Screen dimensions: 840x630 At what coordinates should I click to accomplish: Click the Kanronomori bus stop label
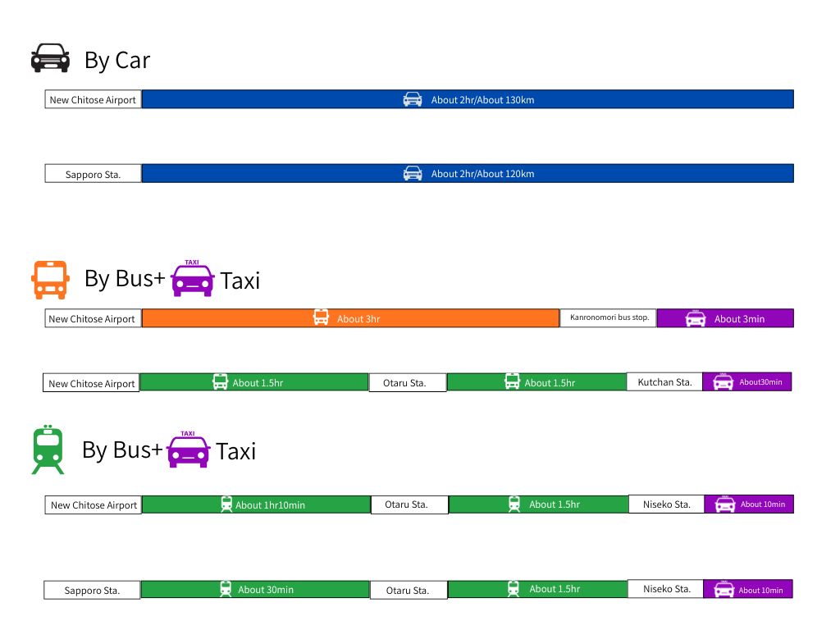(x=609, y=317)
